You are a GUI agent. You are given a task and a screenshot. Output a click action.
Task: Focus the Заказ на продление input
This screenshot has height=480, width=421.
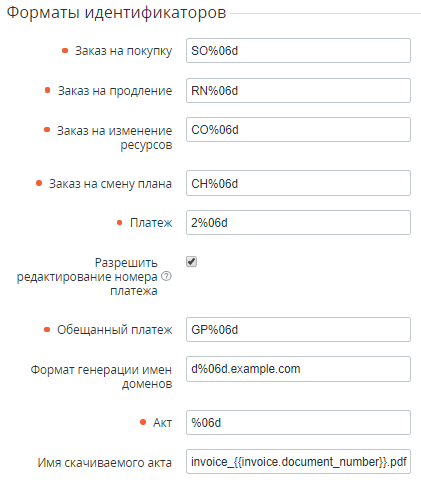298,90
